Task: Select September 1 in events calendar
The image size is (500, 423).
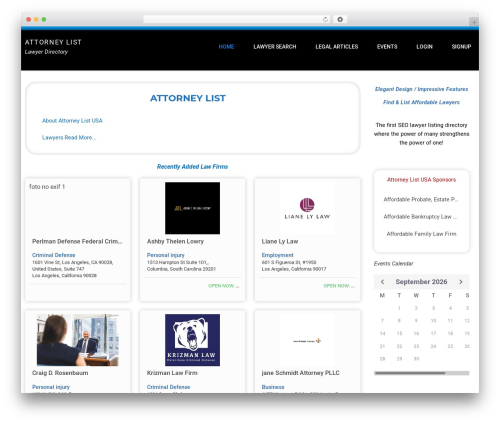Action: [399, 308]
